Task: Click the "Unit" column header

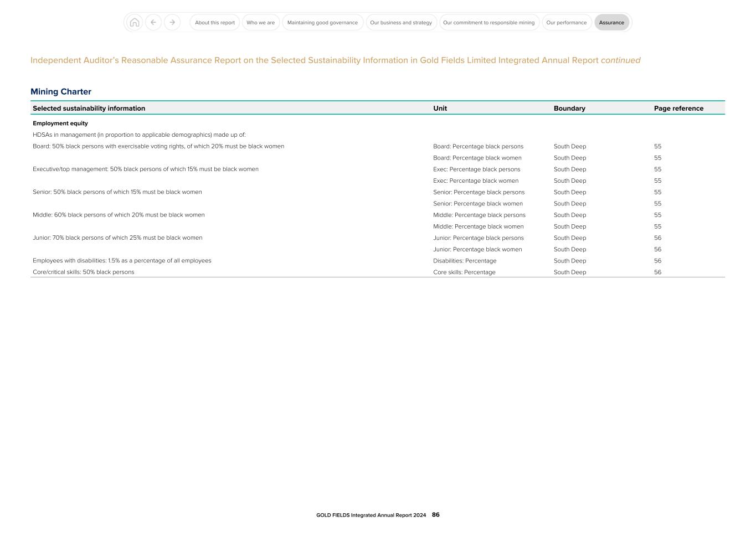Action: [440, 108]
